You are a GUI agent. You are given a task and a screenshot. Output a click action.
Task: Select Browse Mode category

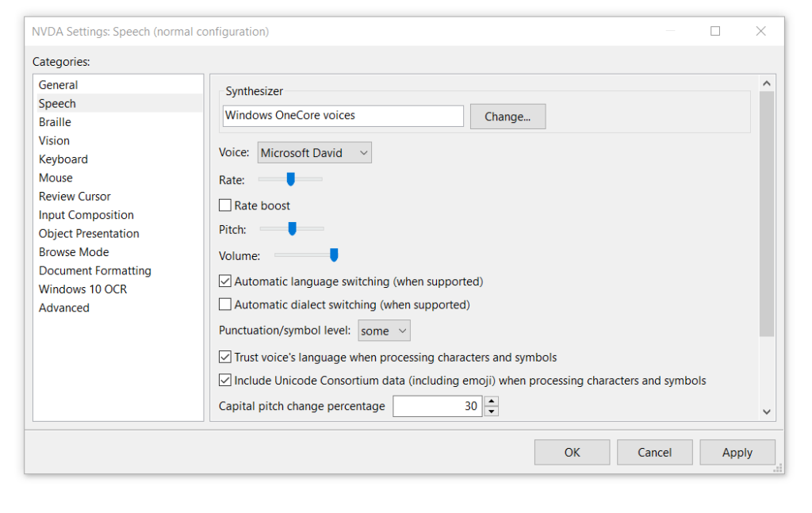pyautogui.click(x=119, y=252)
